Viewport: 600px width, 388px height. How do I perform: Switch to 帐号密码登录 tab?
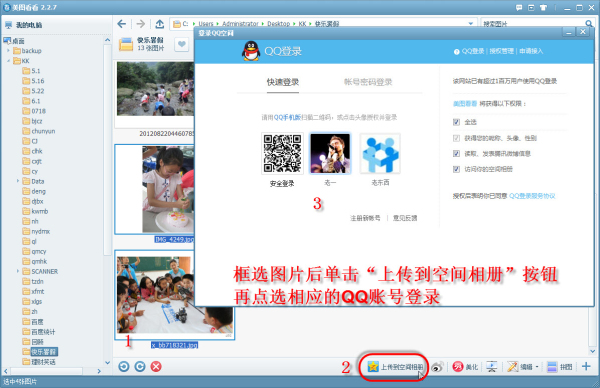point(368,82)
